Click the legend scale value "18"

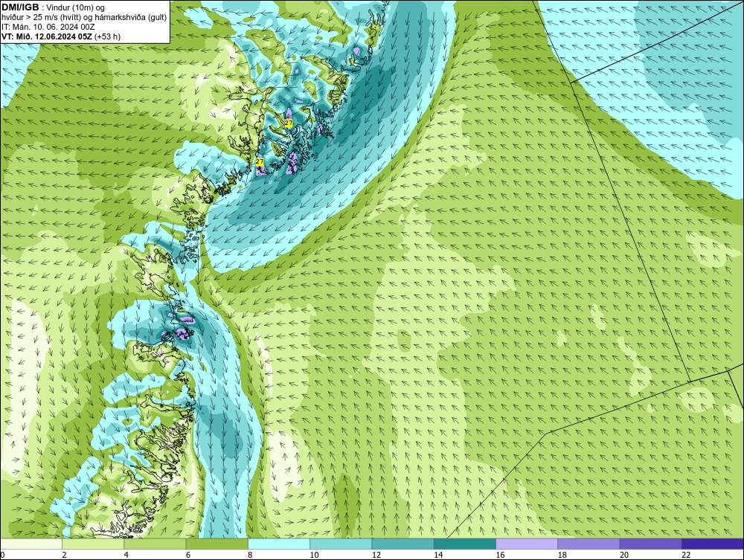coord(562,555)
